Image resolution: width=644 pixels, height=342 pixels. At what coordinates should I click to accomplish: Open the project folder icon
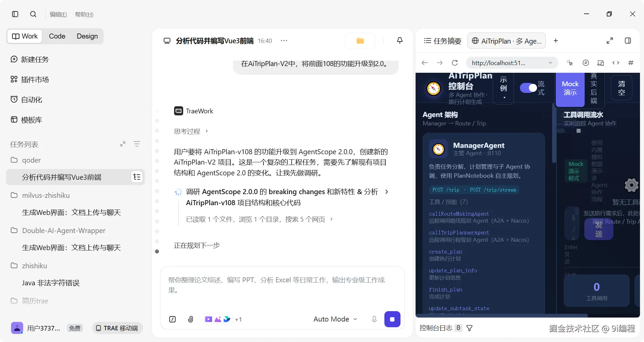(360, 41)
